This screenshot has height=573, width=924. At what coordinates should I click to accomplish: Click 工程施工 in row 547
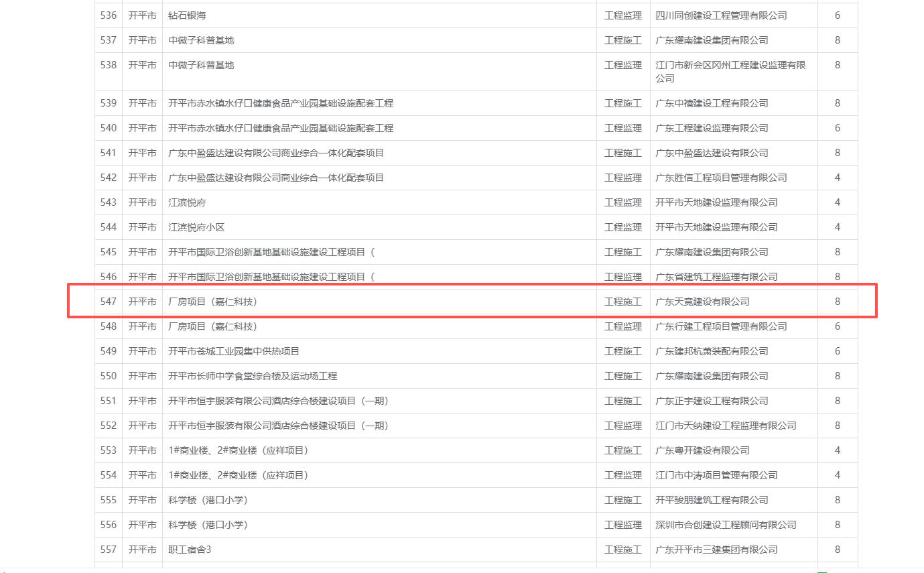623,302
